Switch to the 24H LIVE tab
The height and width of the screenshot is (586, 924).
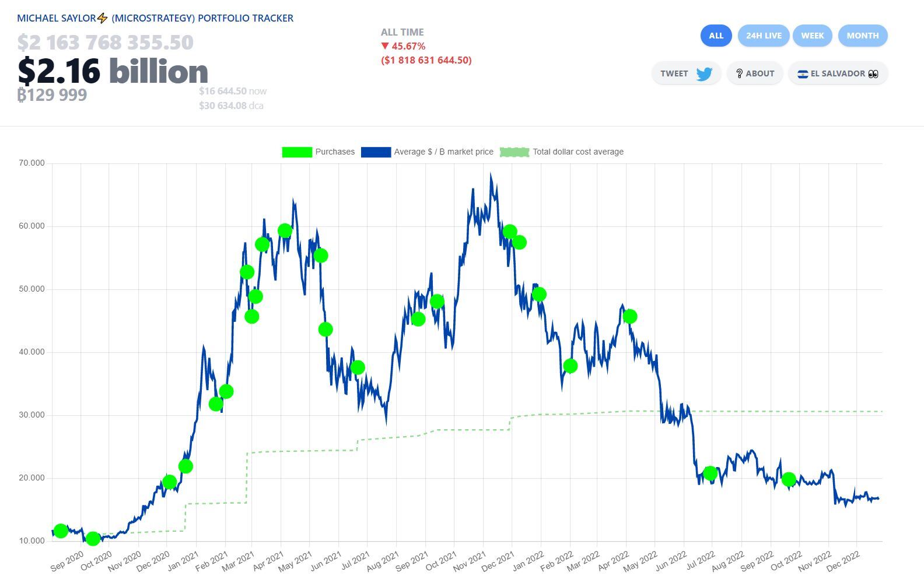(764, 36)
